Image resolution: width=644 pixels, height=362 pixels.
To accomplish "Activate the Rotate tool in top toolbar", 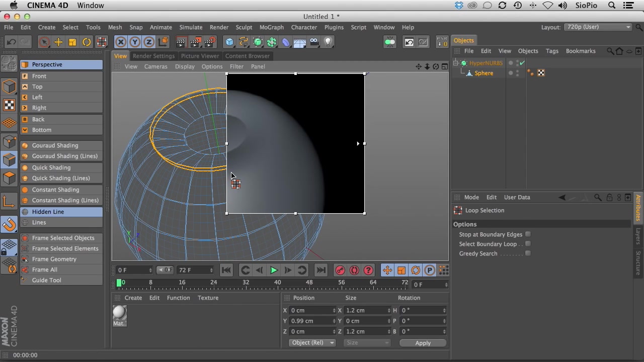I will (x=87, y=42).
